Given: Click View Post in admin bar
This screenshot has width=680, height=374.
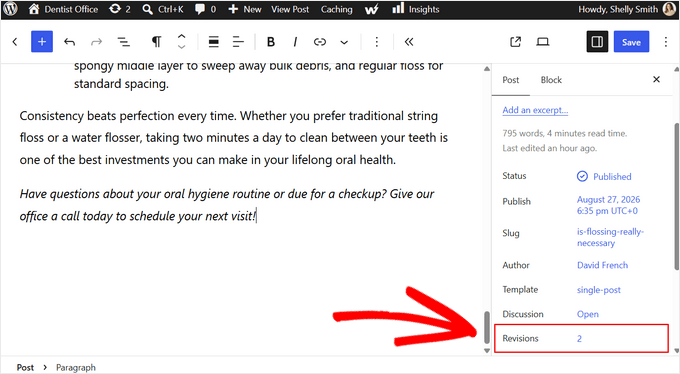Looking at the screenshot, I should coord(290,9).
